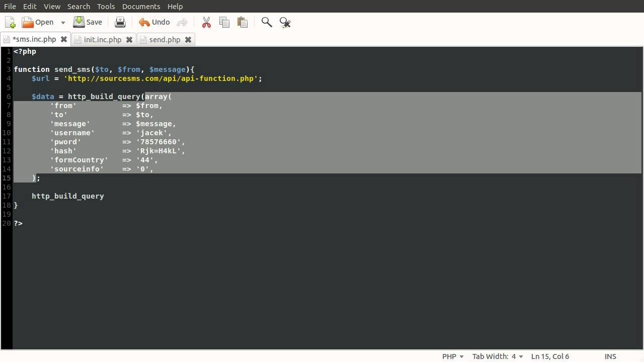644x362 pixels.
Task: Redo with the forward arrow icon
Action: click(x=182, y=22)
